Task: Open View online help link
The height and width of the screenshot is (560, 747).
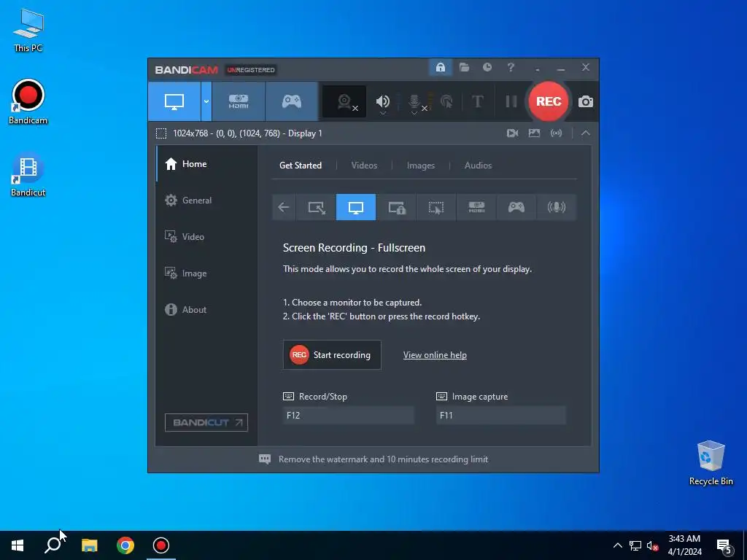Action: (x=435, y=355)
